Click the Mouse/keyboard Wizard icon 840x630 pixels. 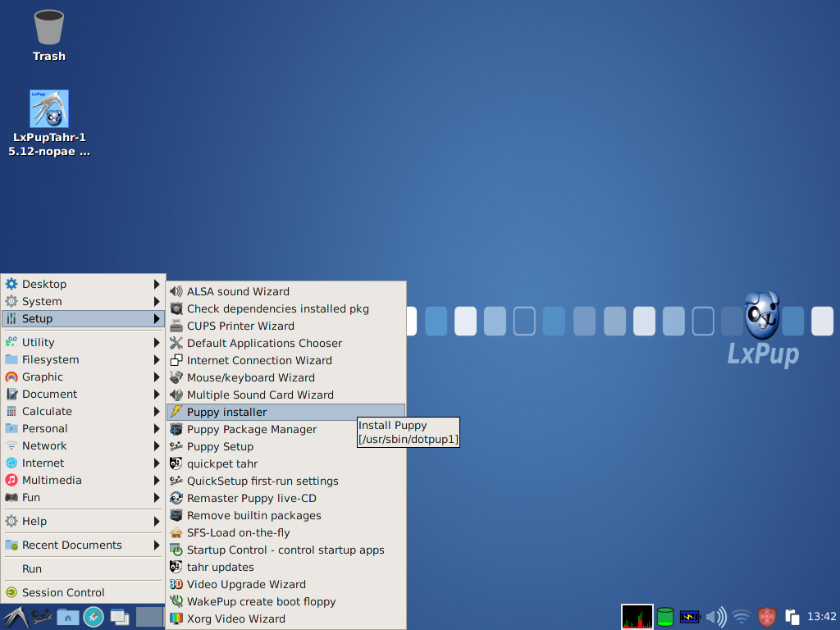click(176, 377)
